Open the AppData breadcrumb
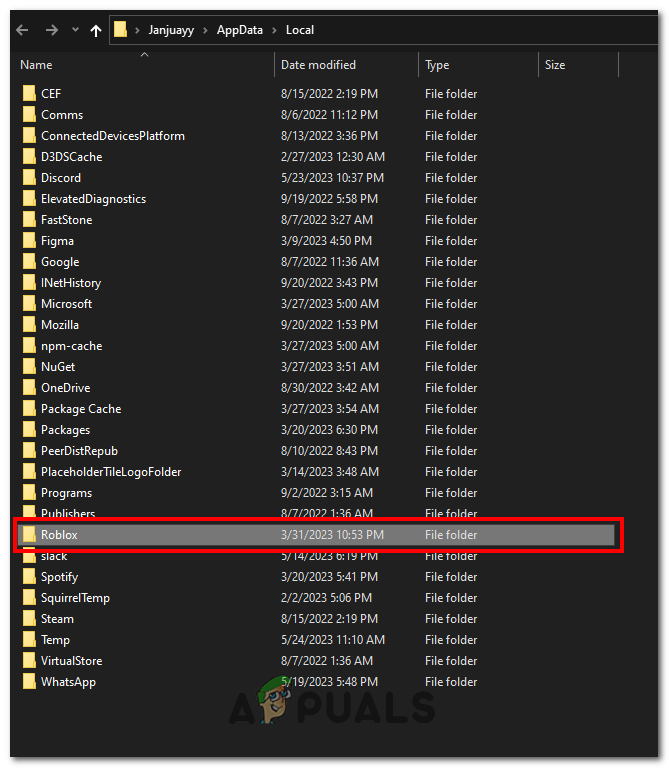669x768 pixels. click(x=240, y=30)
